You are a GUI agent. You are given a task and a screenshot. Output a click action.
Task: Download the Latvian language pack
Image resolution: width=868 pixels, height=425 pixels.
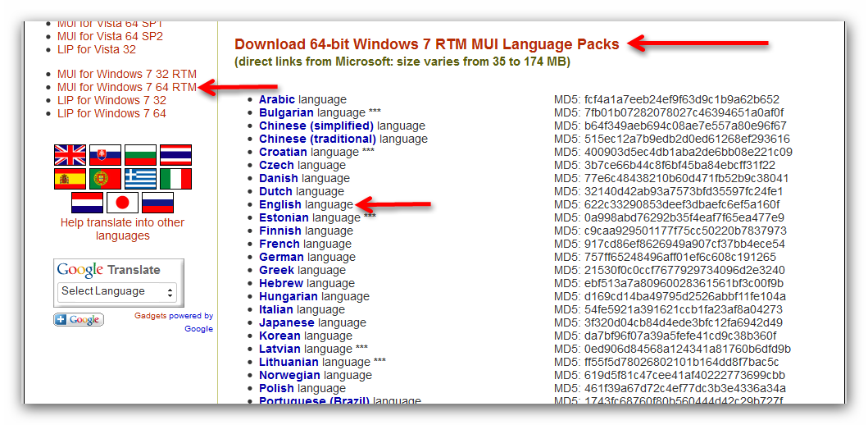pyautogui.click(x=279, y=349)
